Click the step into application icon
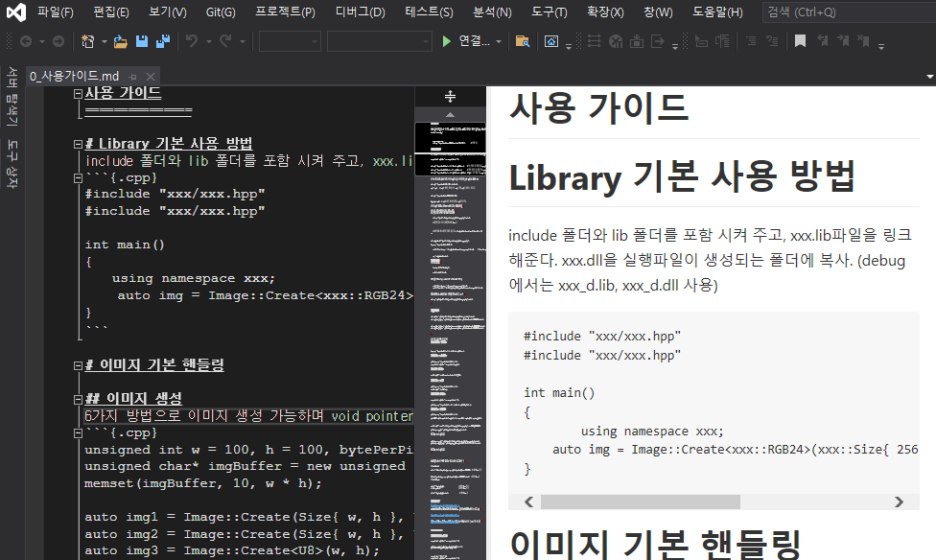936x560 pixels. click(x=636, y=41)
